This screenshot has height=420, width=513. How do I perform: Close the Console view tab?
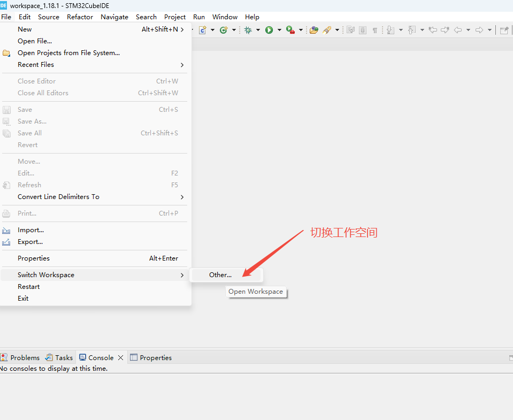(120, 357)
